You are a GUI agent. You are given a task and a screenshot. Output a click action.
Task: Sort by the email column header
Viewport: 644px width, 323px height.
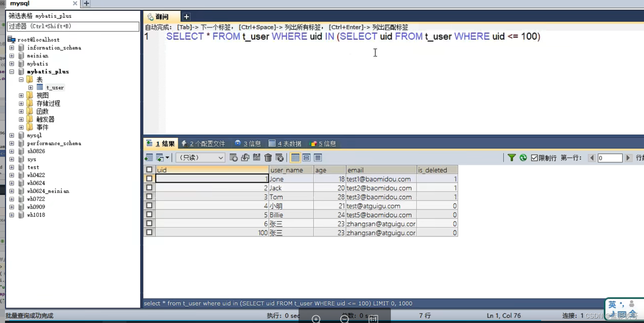[x=381, y=170]
